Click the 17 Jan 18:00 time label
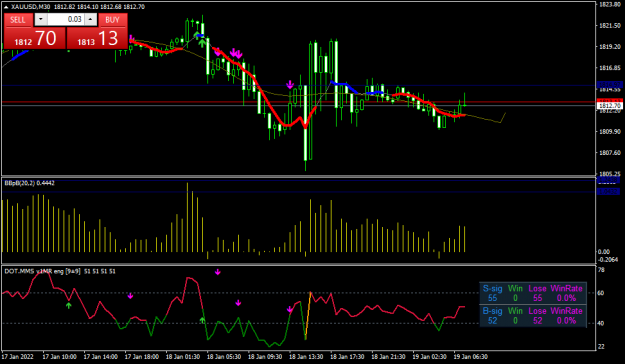Viewport: 625px width, 364px height. pos(142,356)
